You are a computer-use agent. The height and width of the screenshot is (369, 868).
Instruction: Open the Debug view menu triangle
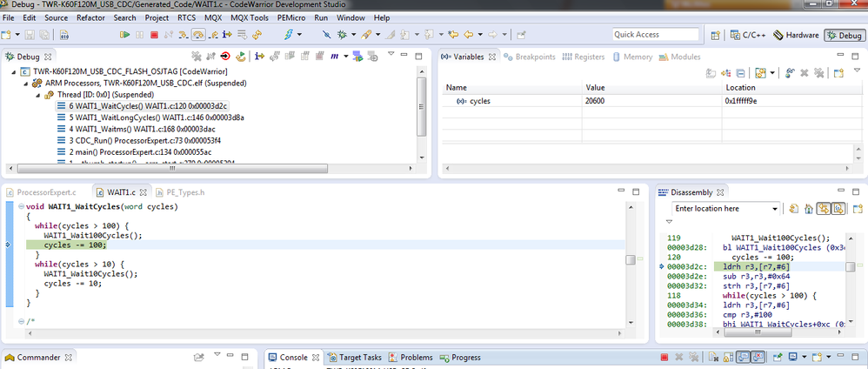tap(391, 54)
